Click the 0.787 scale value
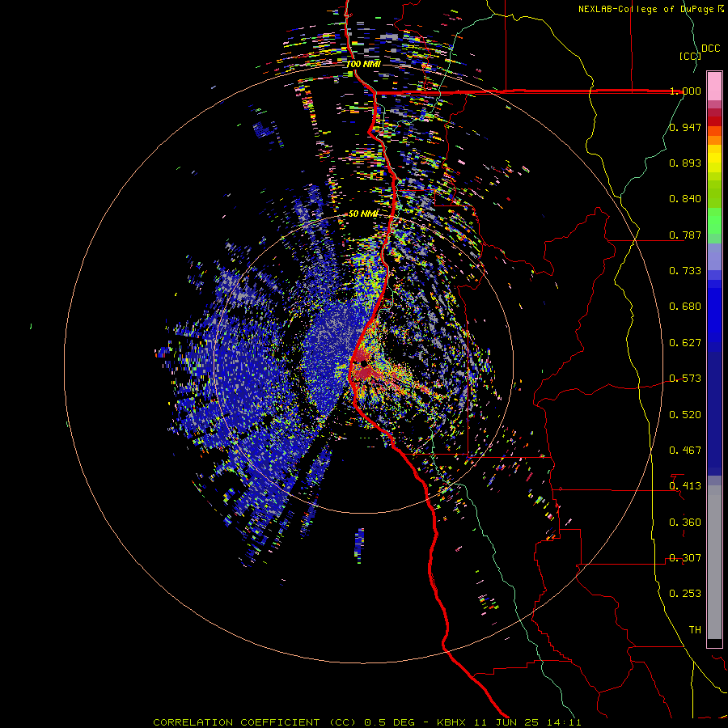 (685, 235)
